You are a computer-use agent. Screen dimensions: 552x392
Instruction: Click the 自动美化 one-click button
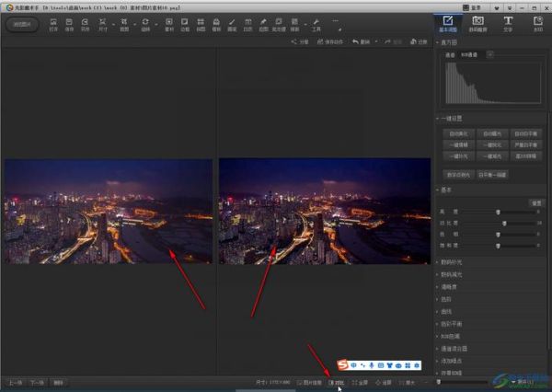click(458, 134)
